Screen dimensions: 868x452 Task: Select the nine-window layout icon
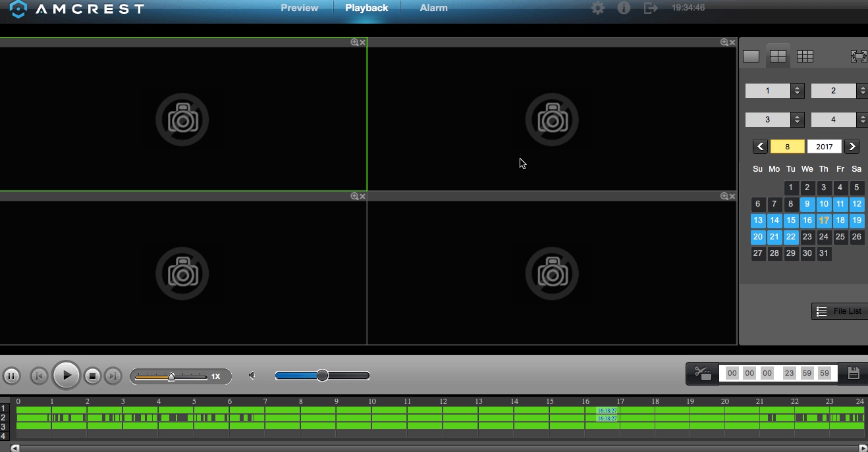coord(805,57)
